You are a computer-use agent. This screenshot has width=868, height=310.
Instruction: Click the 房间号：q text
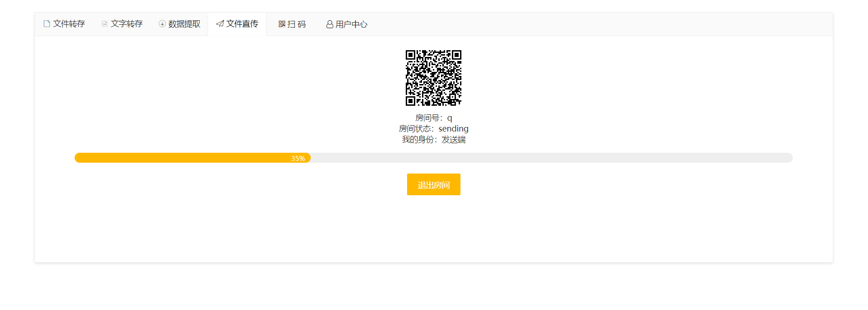(x=433, y=118)
